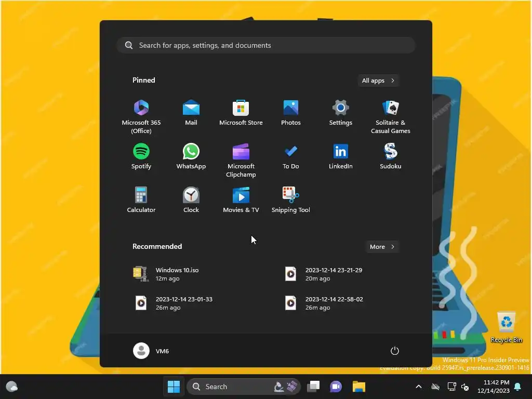Open File Explorer from taskbar
This screenshot has width=532, height=399.
pyautogui.click(x=358, y=387)
